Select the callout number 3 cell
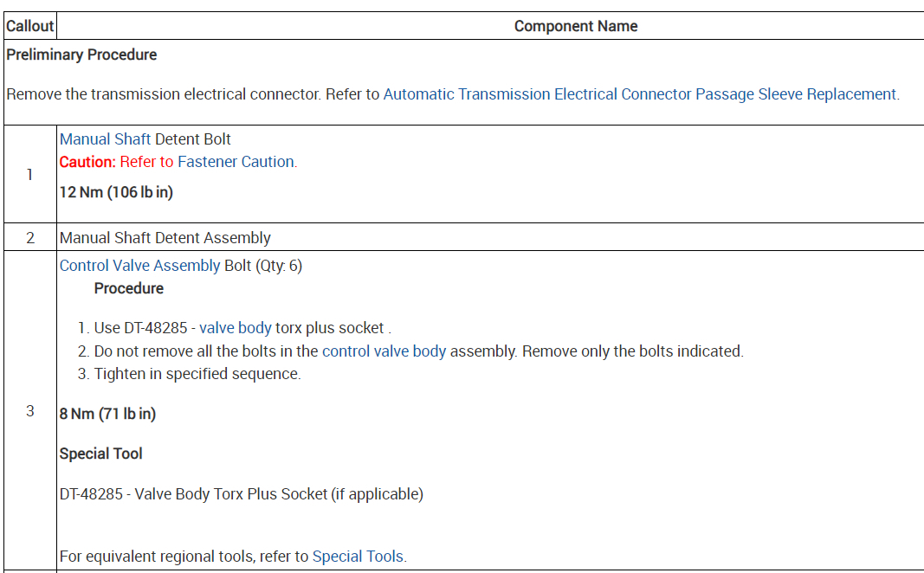 coord(29,411)
